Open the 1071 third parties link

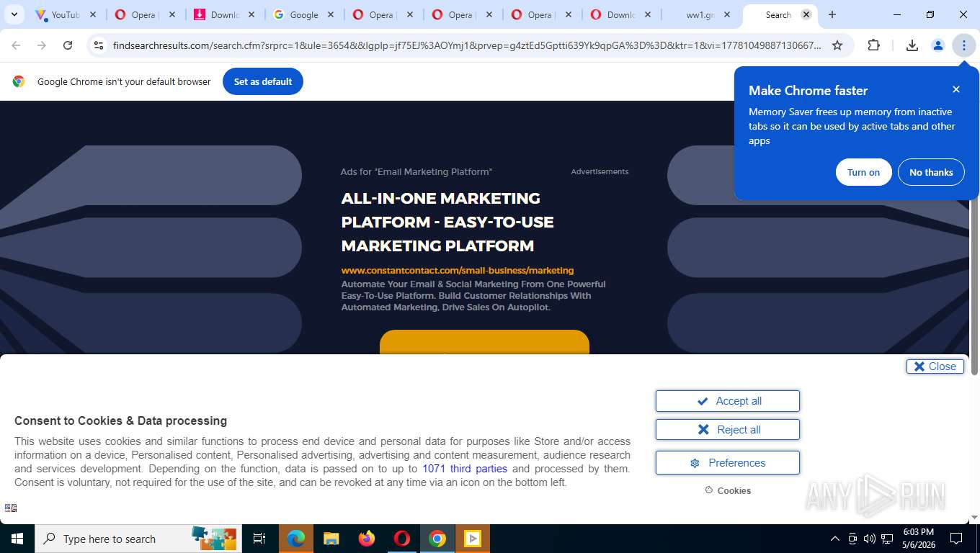point(465,469)
